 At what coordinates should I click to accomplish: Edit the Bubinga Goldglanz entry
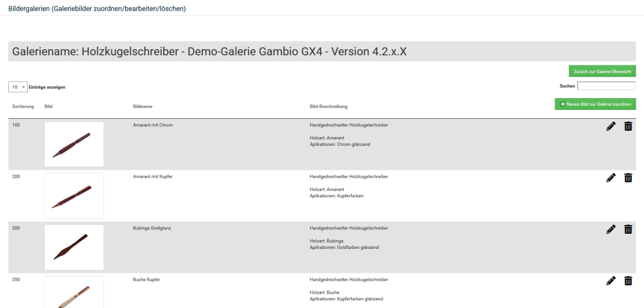point(611,229)
